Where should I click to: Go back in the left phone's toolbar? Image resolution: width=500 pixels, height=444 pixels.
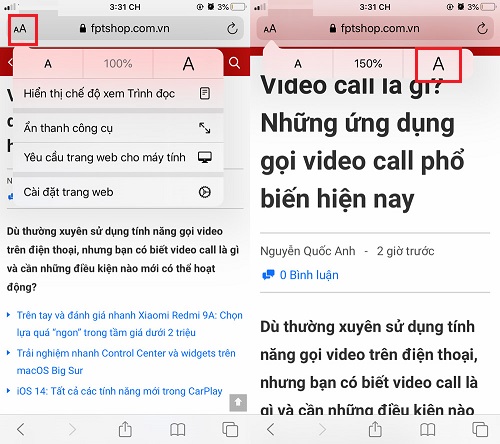tap(21, 429)
